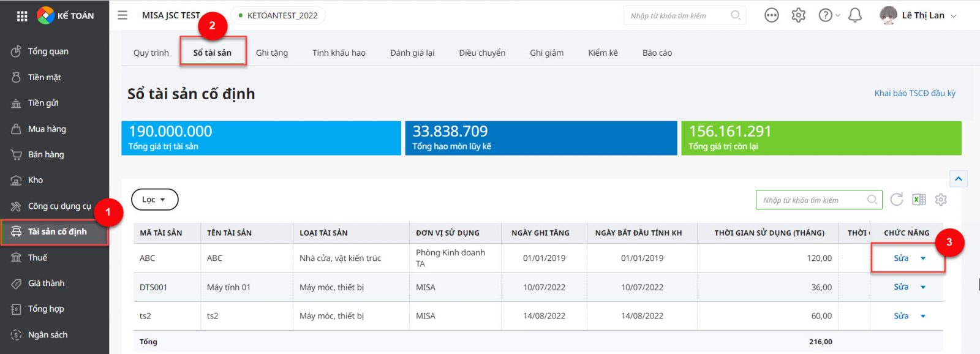Expand the Lọc filter dropdown
The height and width of the screenshot is (354, 980).
tap(154, 200)
